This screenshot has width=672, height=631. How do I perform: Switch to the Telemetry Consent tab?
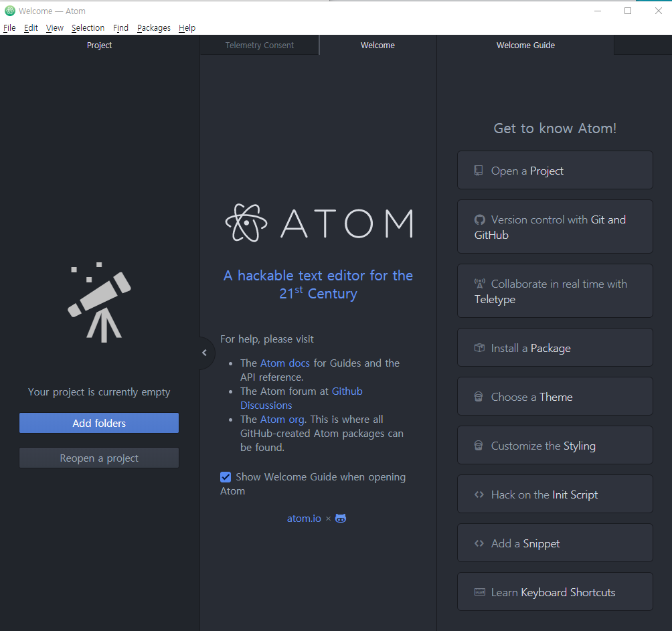coord(260,45)
